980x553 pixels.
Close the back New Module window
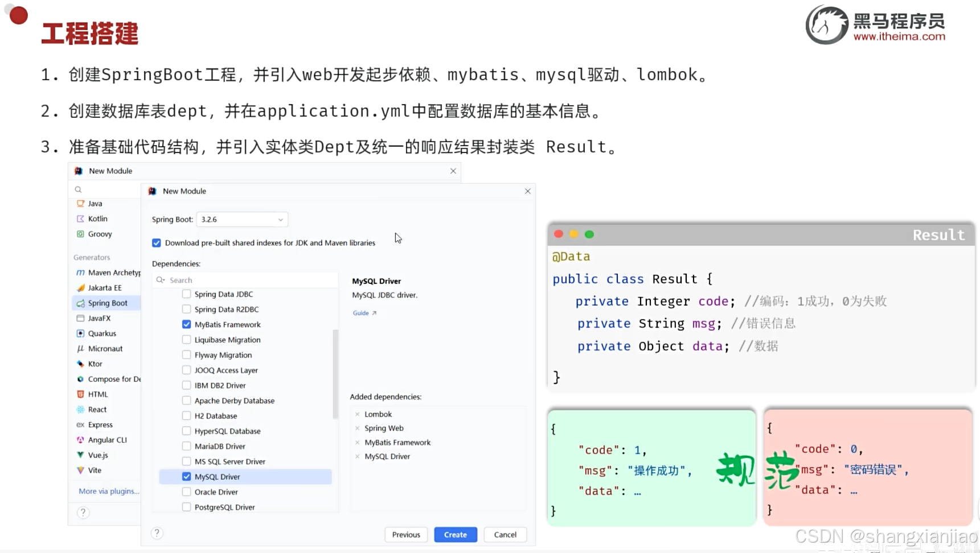[453, 171]
